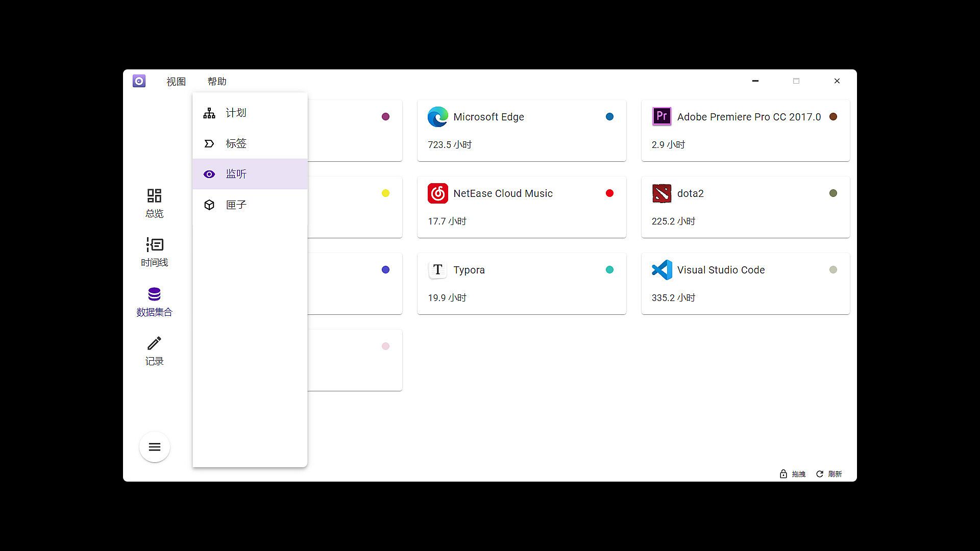Toggle the 拖拽 drag lock

(792, 474)
